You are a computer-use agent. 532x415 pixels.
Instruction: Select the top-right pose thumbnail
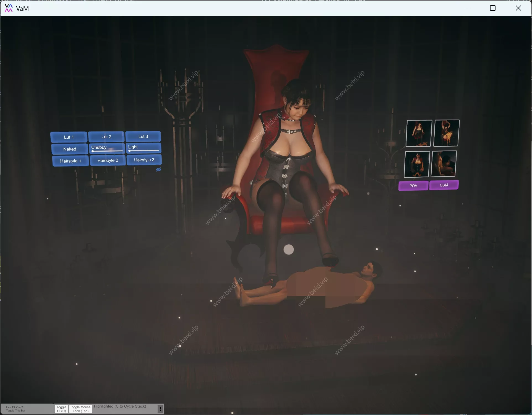(x=446, y=133)
